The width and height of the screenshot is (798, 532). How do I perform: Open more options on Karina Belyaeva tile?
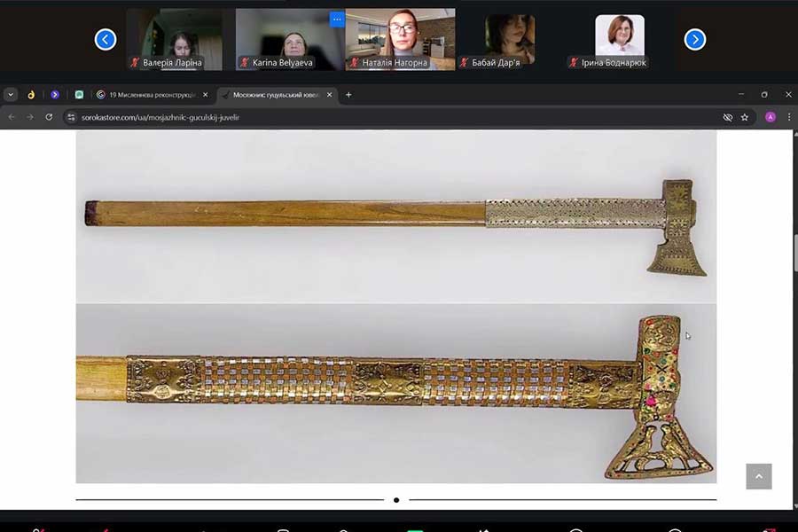point(337,20)
